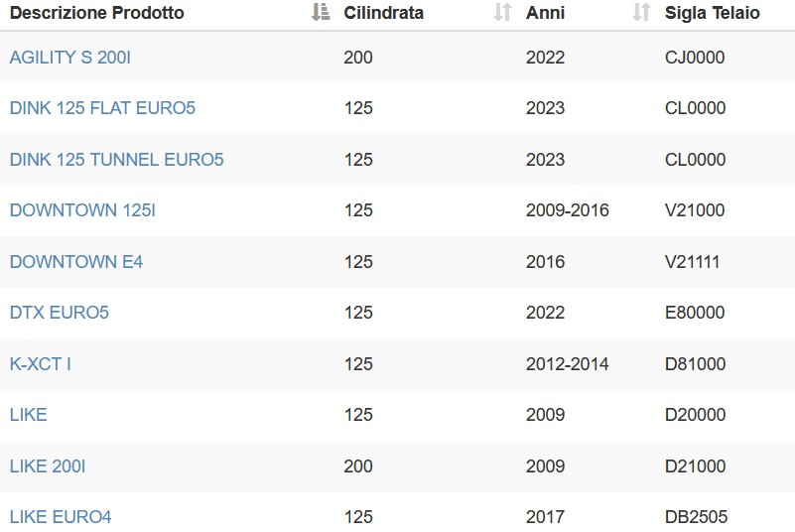795x532 pixels.
Task: Click the frame code D81000 cell
Action: pyautogui.click(x=695, y=364)
